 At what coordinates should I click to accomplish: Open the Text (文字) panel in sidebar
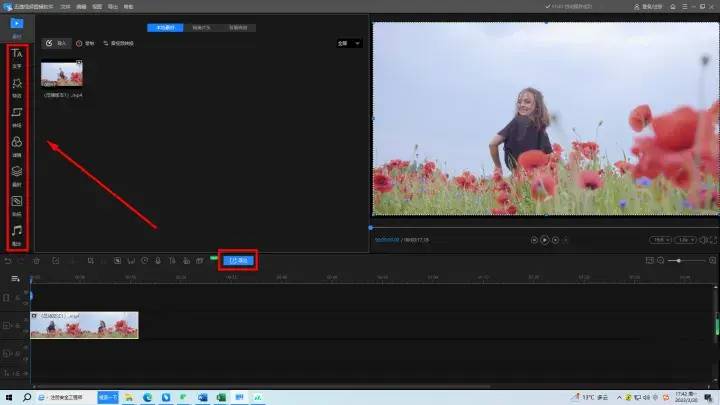tap(17, 56)
